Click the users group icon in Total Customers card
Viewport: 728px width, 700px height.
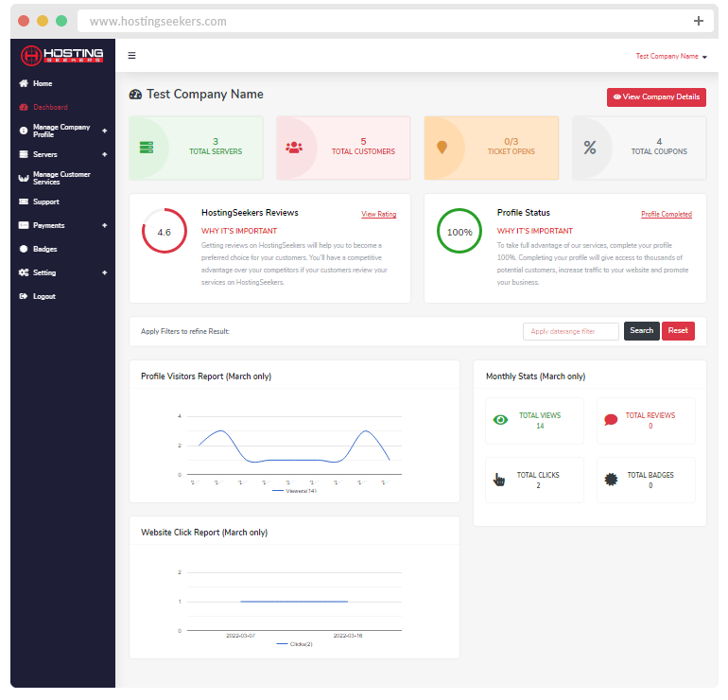point(294,148)
